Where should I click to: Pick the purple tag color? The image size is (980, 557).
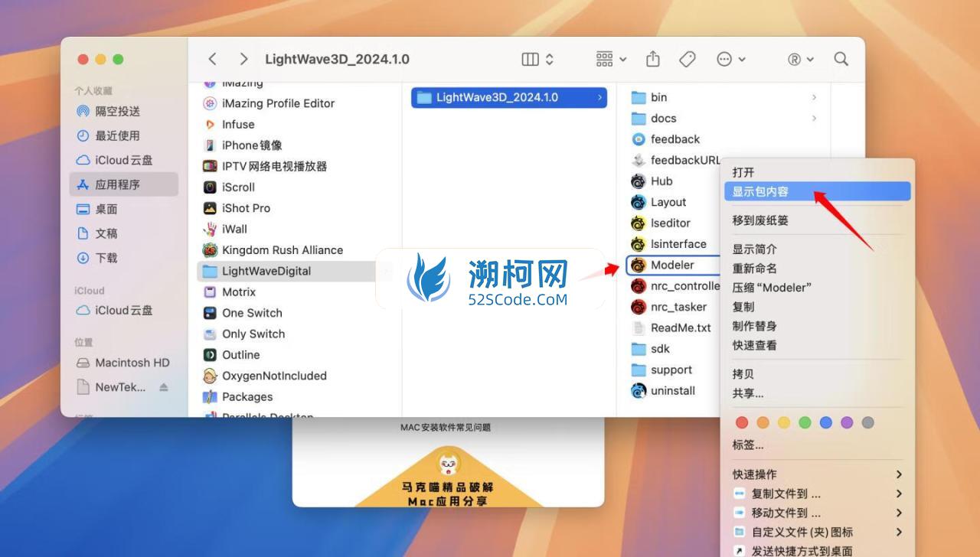pyautogui.click(x=847, y=422)
